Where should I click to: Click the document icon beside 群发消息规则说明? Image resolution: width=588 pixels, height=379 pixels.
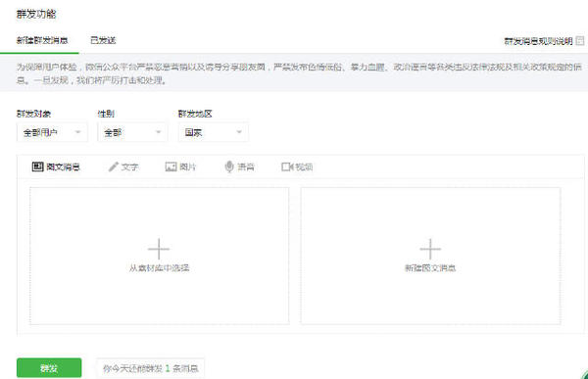click(x=580, y=40)
